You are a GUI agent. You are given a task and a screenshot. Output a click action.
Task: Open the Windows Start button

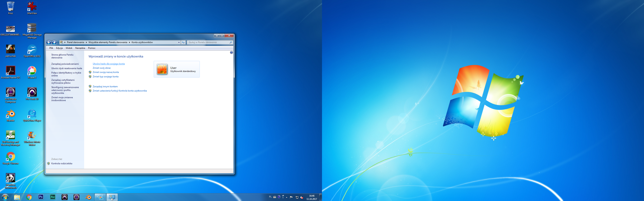(5, 197)
